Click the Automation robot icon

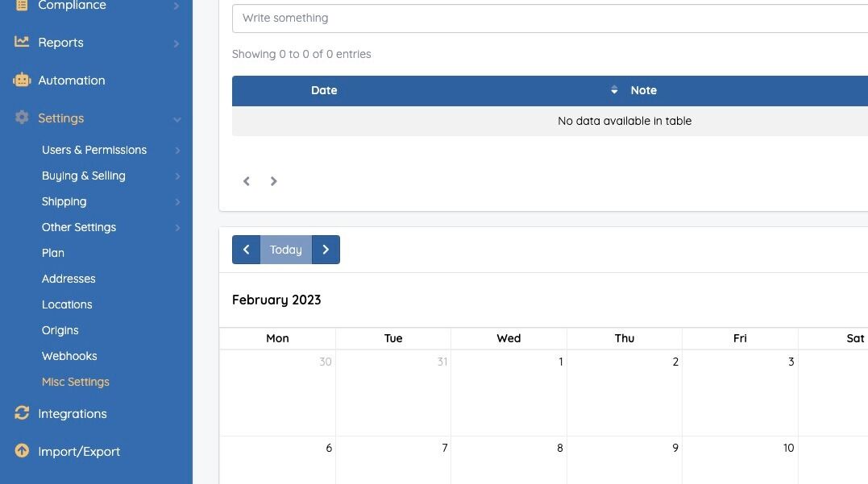[22, 80]
